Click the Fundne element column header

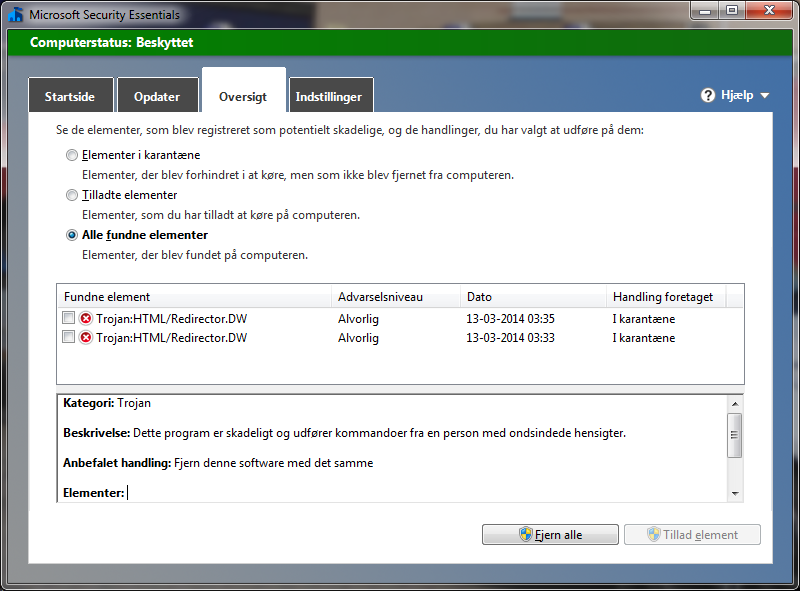pyautogui.click(x=194, y=297)
